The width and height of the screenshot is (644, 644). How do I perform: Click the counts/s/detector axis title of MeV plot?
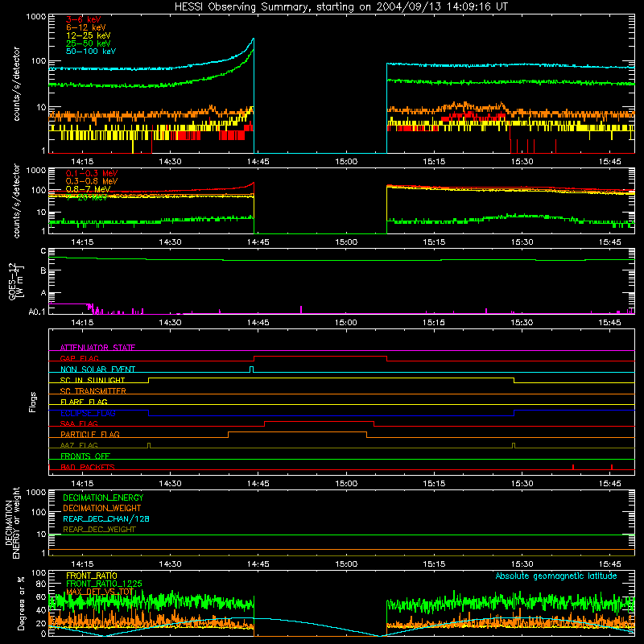coord(16,200)
